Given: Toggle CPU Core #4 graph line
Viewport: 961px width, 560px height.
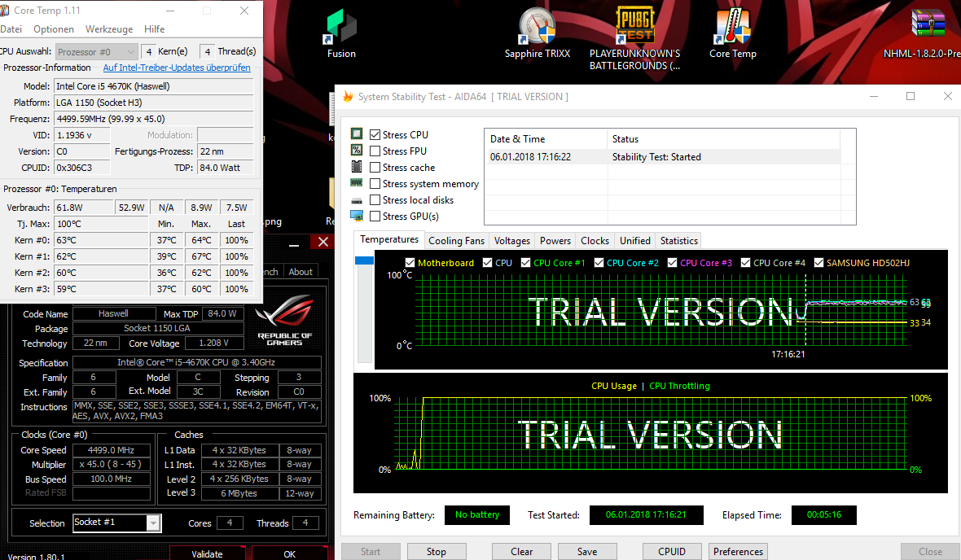Looking at the screenshot, I should pyautogui.click(x=745, y=263).
